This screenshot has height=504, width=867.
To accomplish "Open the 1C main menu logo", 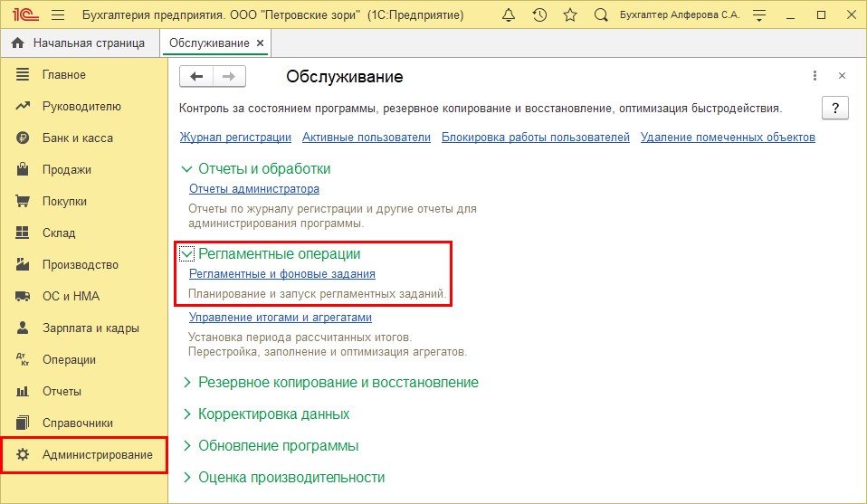I will [24, 14].
